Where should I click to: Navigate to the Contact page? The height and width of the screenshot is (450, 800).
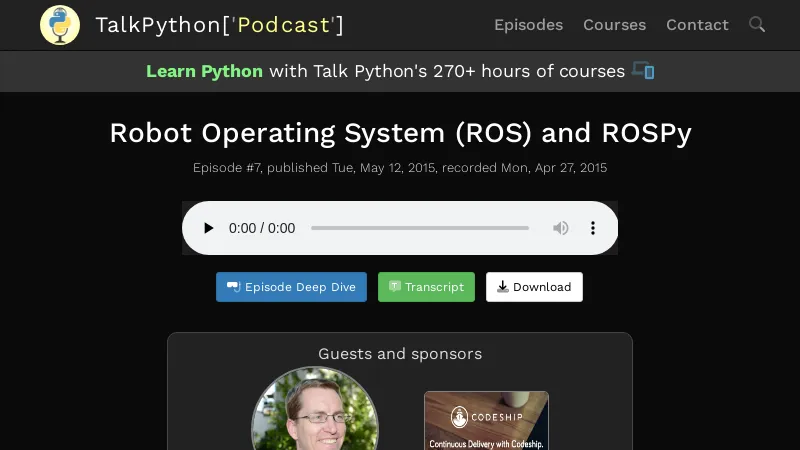click(697, 25)
